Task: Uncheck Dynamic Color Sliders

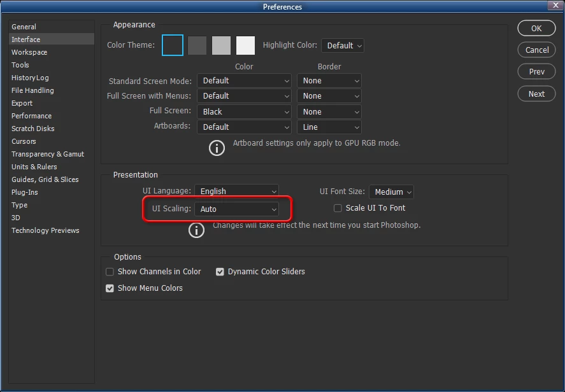Action: pos(220,272)
